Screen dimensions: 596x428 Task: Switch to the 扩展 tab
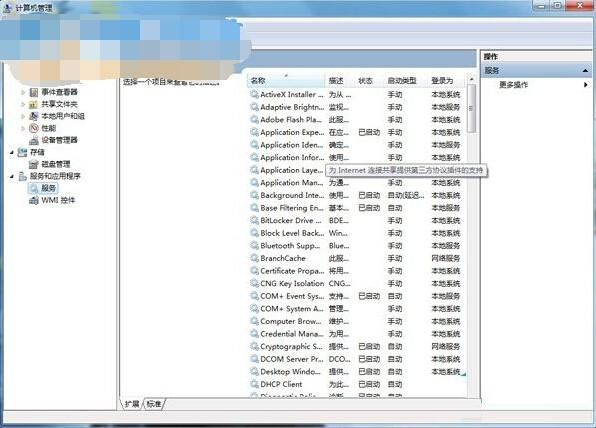click(132, 404)
